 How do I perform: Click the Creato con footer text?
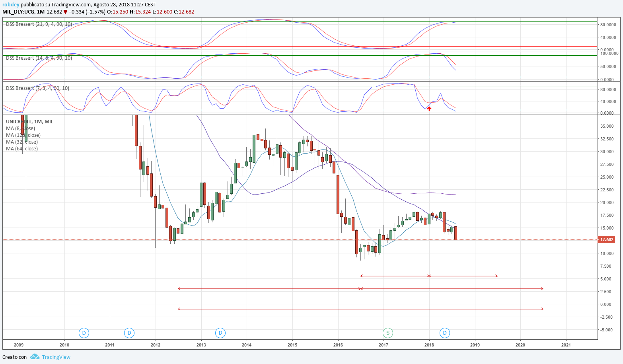(15, 357)
